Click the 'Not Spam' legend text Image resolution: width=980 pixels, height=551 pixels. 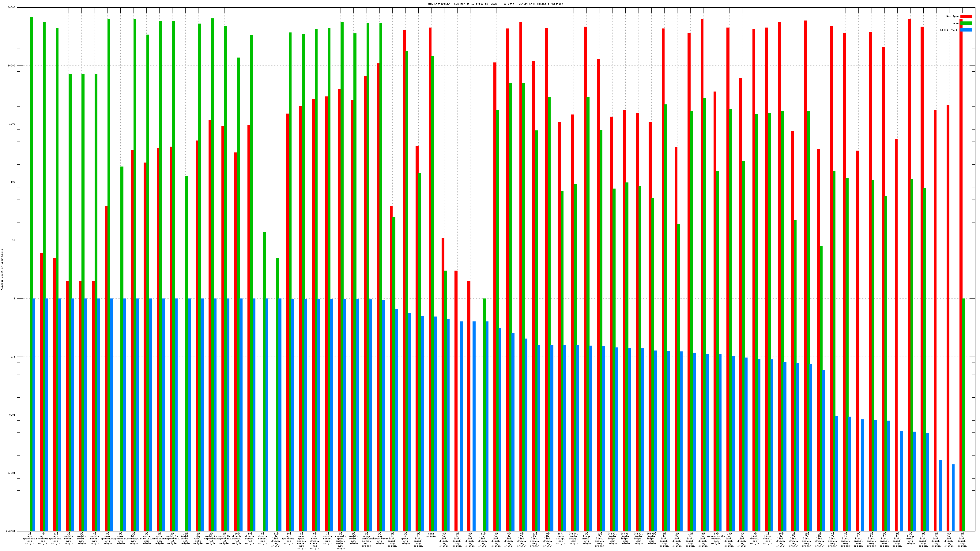point(953,16)
